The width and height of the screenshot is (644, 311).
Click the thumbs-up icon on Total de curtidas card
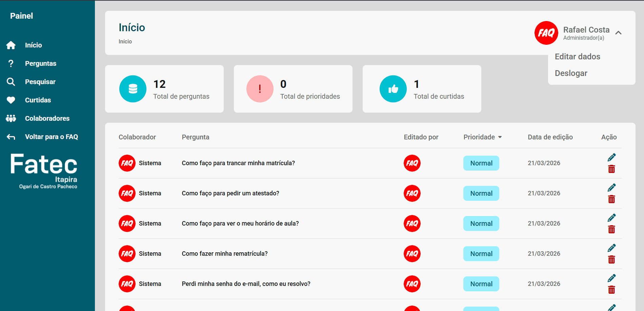[x=393, y=89]
